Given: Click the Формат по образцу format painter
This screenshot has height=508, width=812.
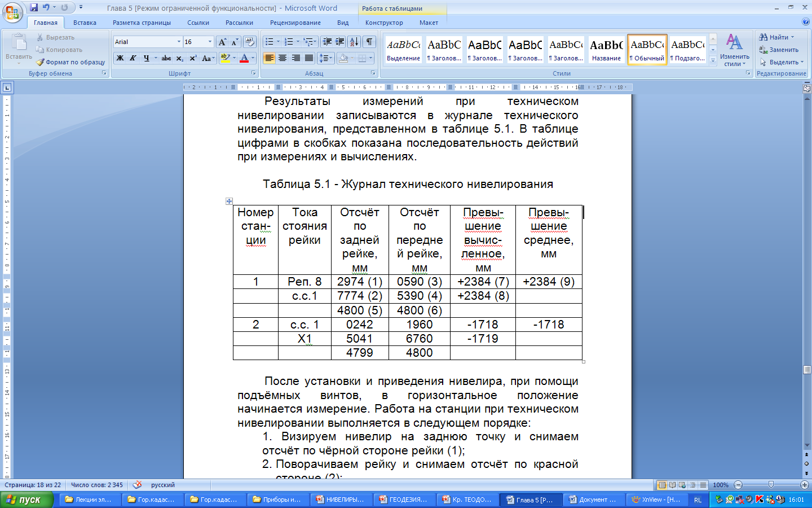Looking at the screenshot, I should [x=70, y=62].
